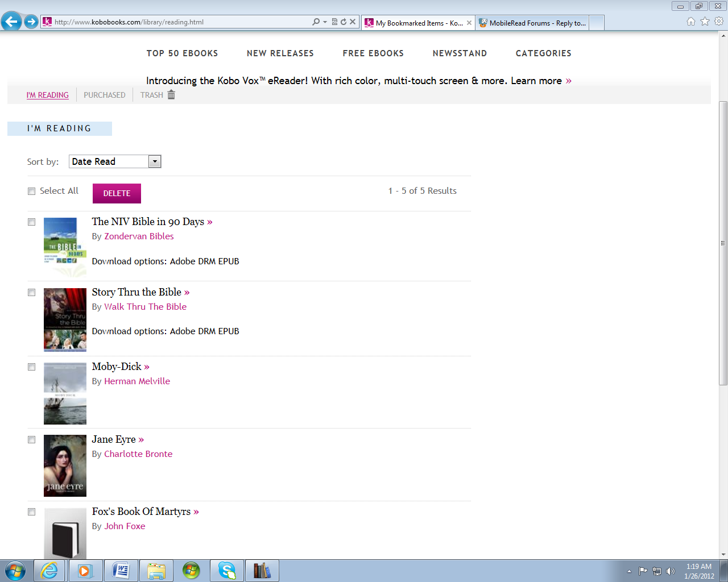
Task: Switch to My Bookmarked Items browser tab
Action: (418, 23)
